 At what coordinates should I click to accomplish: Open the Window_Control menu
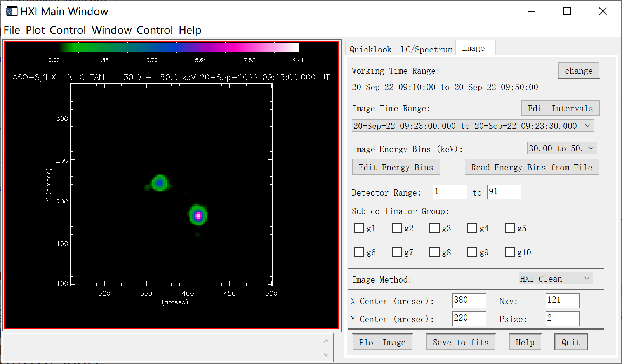click(x=132, y=30)
